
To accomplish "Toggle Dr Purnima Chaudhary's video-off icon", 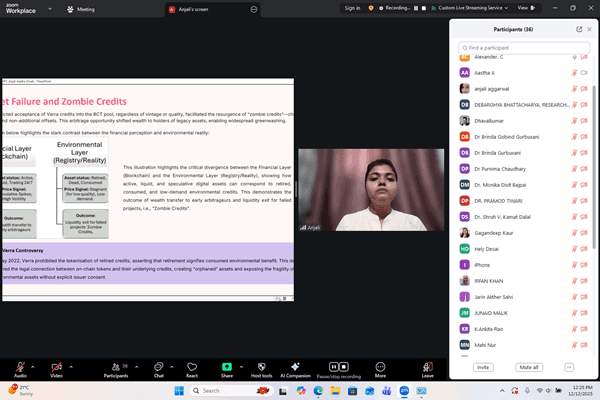I will (x=584, y=169).
